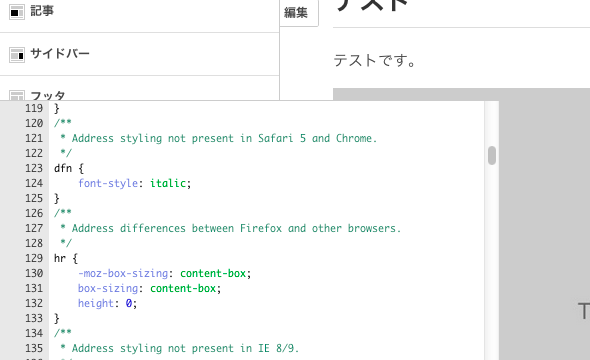
Task: Click the フッタ layout icon
Action: pyautogui.click(x=17, y=95)
